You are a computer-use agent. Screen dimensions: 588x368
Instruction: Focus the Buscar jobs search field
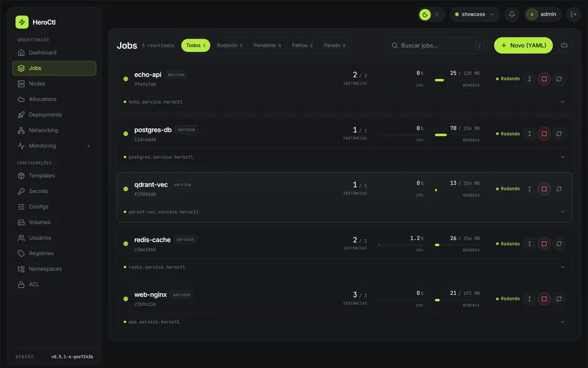pyautogui.click(x=437, y=45)
